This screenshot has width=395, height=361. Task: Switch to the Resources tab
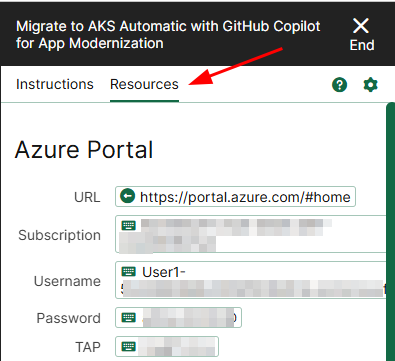click(144, 84)
